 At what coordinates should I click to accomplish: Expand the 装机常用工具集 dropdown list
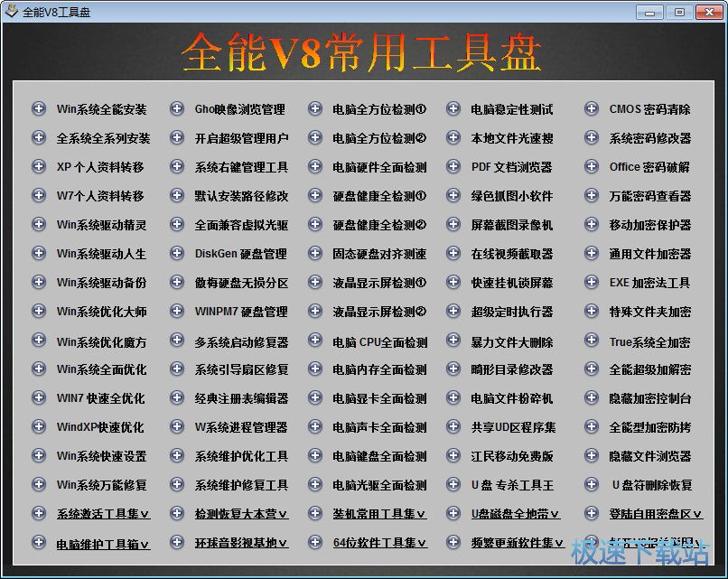pos(379,514)
